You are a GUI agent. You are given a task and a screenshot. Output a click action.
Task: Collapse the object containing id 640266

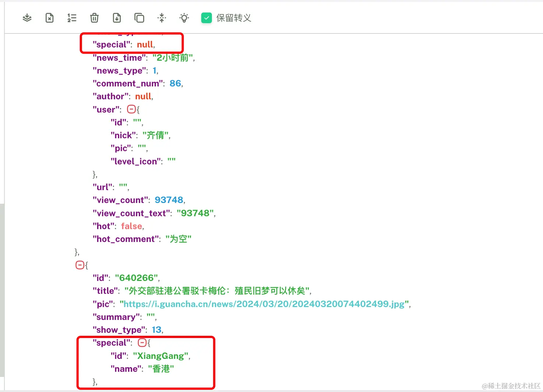pos(79,265)
